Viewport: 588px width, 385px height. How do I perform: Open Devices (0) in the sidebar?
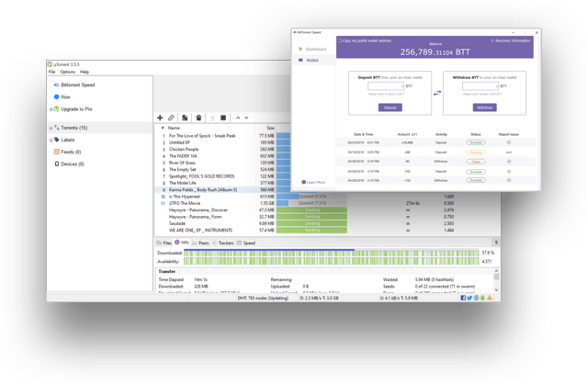point(70,164)
